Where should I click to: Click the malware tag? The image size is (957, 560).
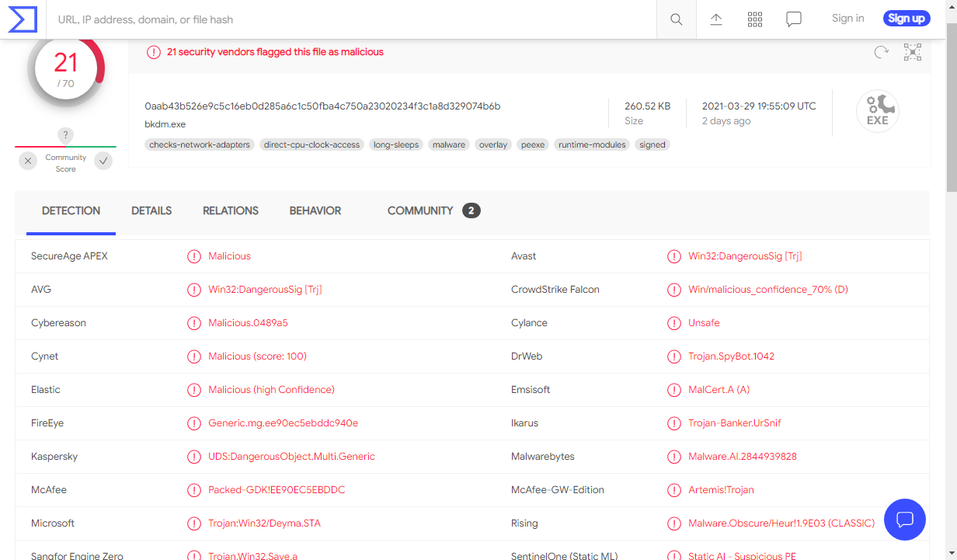tap(449, 144)
